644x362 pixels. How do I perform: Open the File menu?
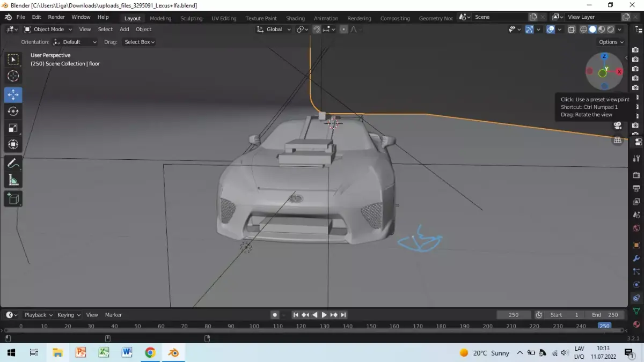click(x=20, y=17)
